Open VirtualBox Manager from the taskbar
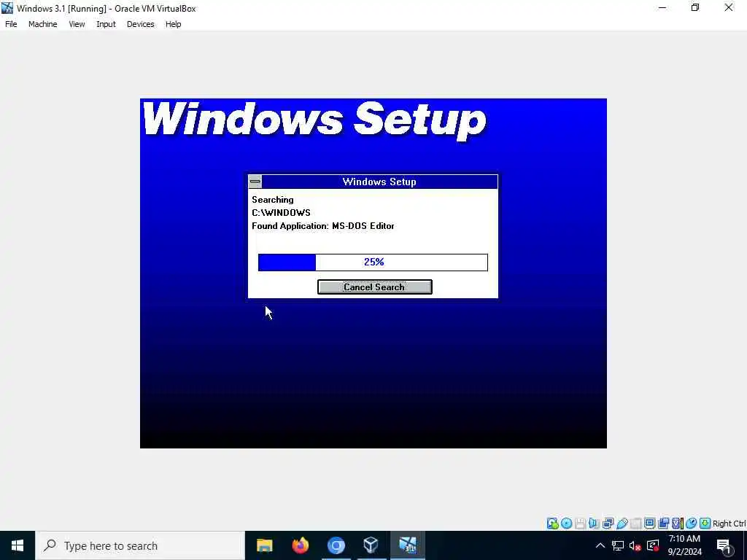 tap(371, 545)
